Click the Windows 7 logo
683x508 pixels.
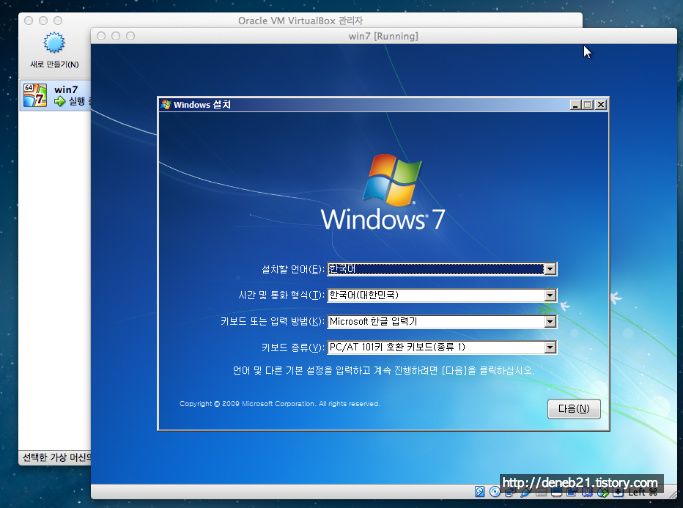click(x=383, y=192)
